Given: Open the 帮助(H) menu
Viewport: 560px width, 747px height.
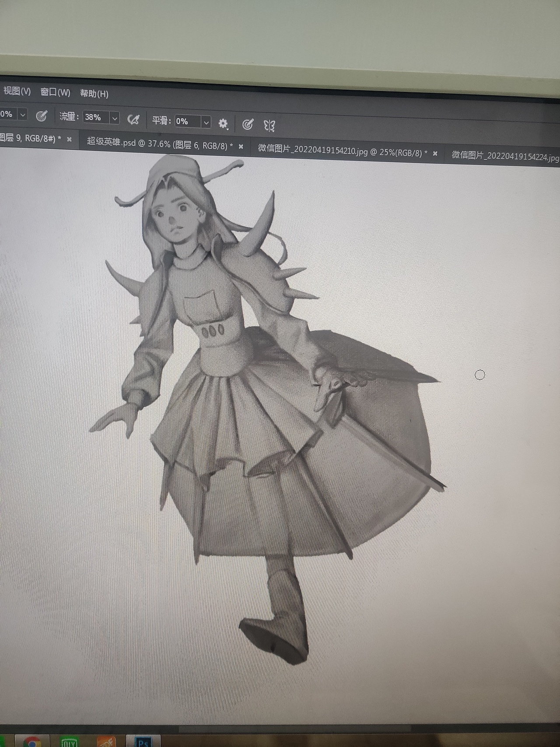Looking at the screenshot, I should pyautogui.click(x=94, y=94).
